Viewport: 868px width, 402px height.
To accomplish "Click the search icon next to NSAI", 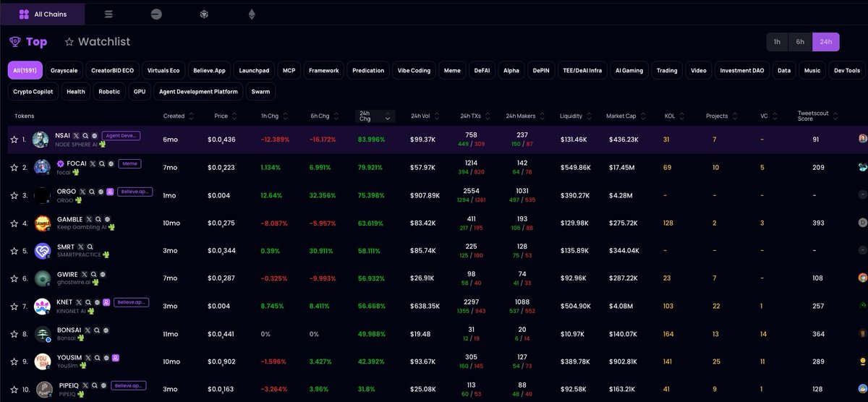I will [85, 135].
